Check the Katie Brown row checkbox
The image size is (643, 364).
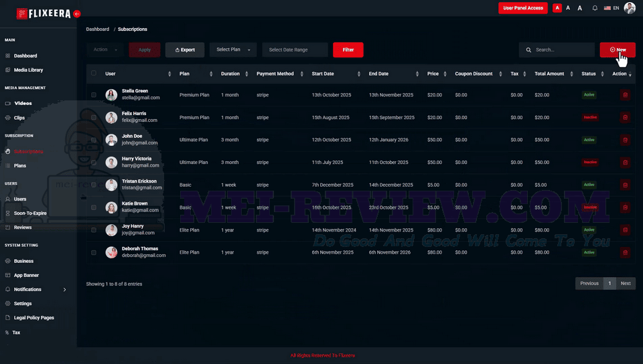coord(94,207)
